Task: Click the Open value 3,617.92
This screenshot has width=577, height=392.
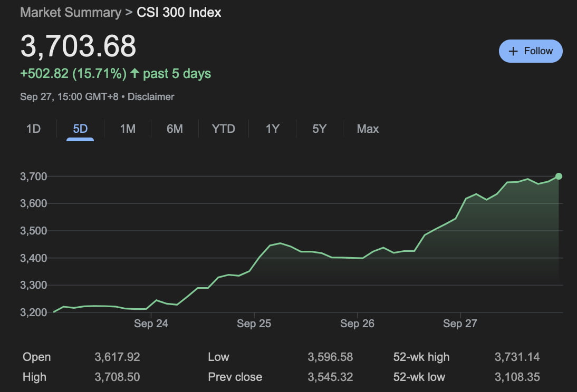Action: [x=117, y=357]
